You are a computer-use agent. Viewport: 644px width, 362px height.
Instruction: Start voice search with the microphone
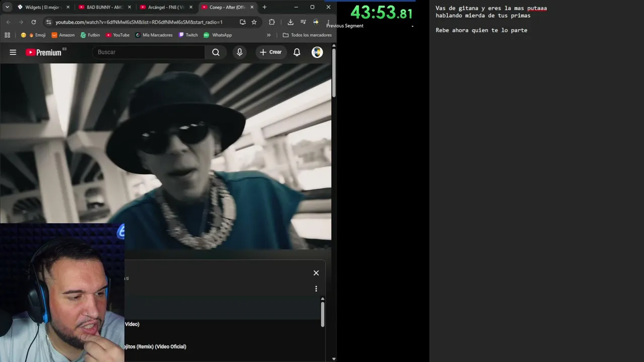point(239,52)
